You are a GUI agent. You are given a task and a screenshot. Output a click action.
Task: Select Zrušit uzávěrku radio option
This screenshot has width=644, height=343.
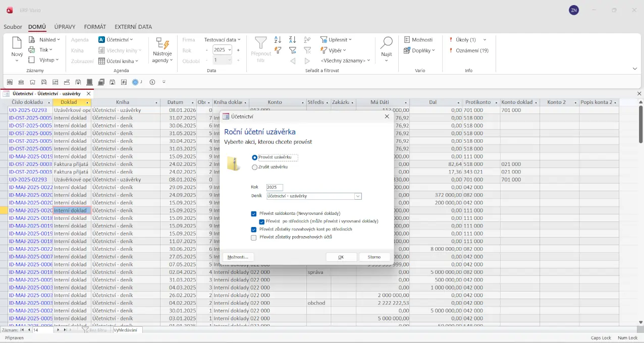254,167
